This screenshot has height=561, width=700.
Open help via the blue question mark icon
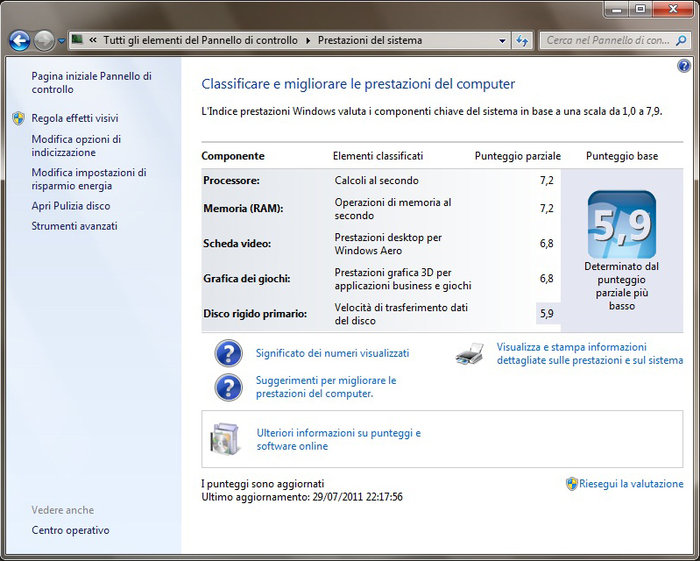tap(683, 66)
